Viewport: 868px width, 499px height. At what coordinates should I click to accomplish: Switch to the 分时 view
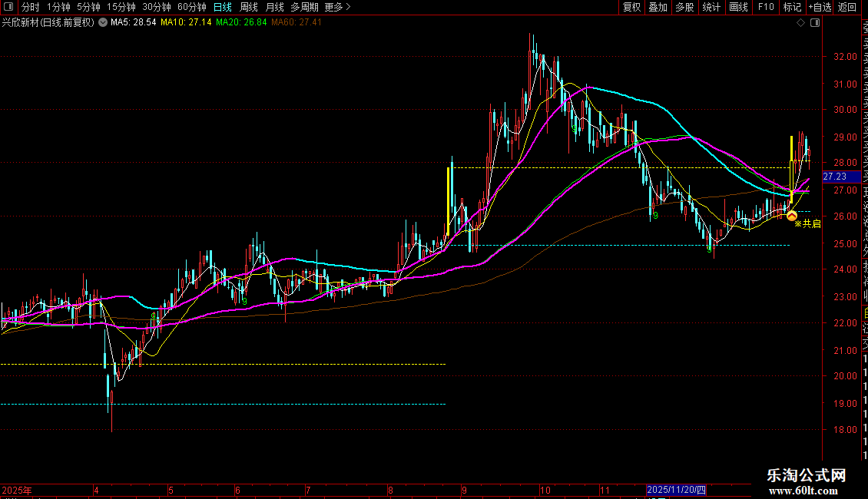coord(31,7)
